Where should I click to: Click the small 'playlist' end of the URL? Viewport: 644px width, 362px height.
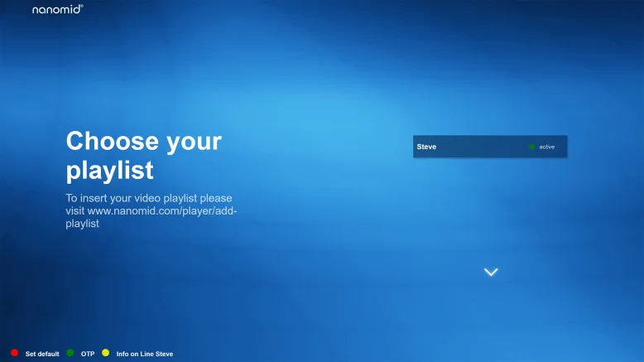(x=82, y=224)
